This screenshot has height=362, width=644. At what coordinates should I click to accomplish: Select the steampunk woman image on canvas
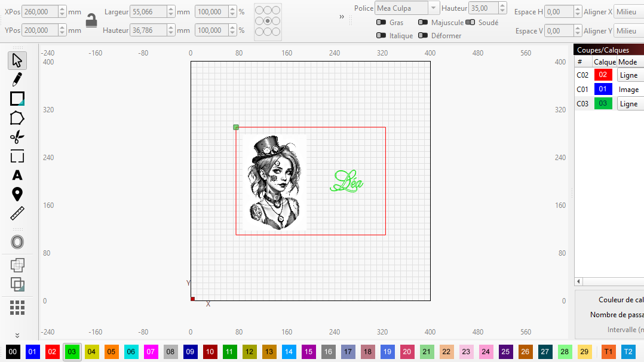point(274,182)
